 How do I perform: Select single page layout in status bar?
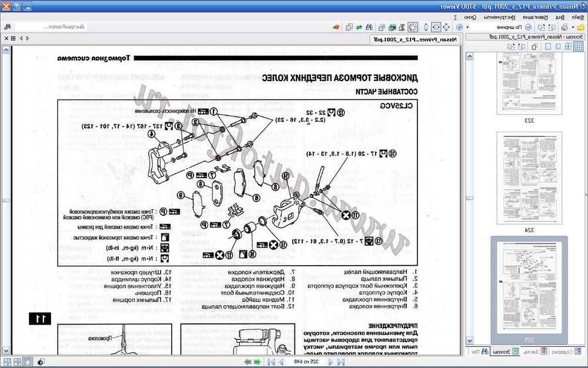click(28, 362)
